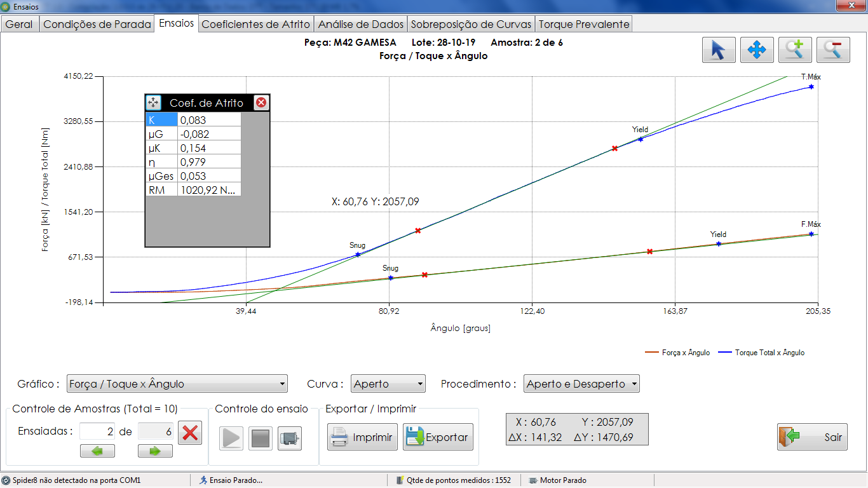Click the Ensaios window title icon
The width and height of the screenshot is (868, 488).
tap(6, 6)
